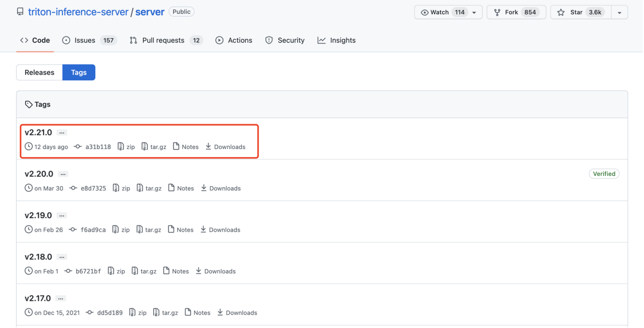Download v2.21.0 tar.gz archive
Viewport: 644px width, 328px height.
point(154,147)
